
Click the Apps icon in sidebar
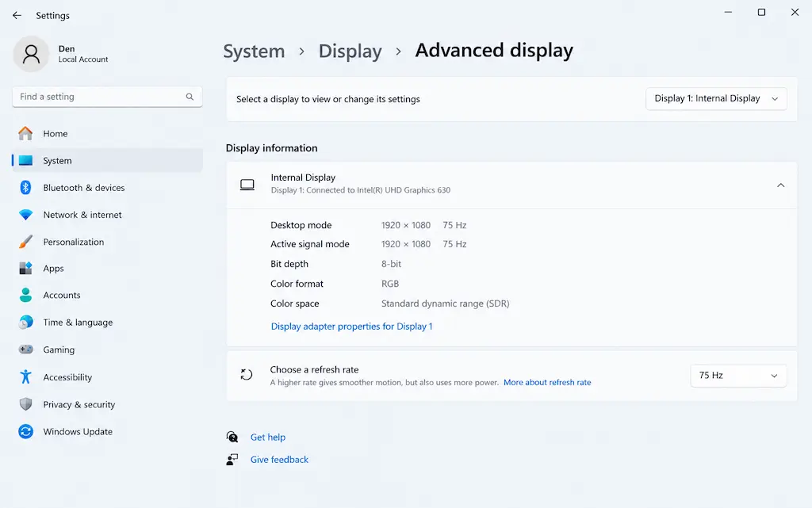click(x=25, y=268)
